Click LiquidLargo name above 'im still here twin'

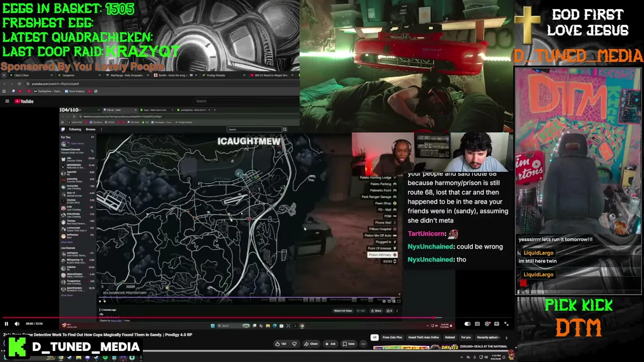pyautogui.click(x=538, y=253)
